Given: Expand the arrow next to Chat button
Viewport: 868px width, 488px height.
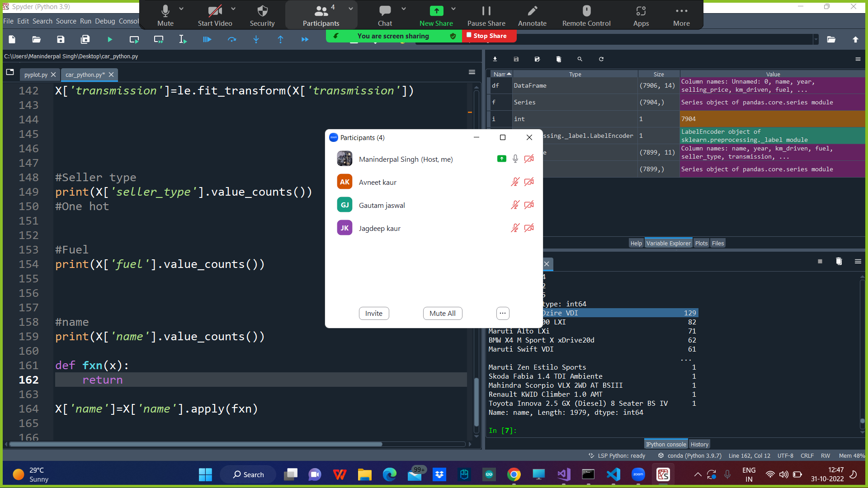Looking at the screenshot, I should (x=404, y=9).
